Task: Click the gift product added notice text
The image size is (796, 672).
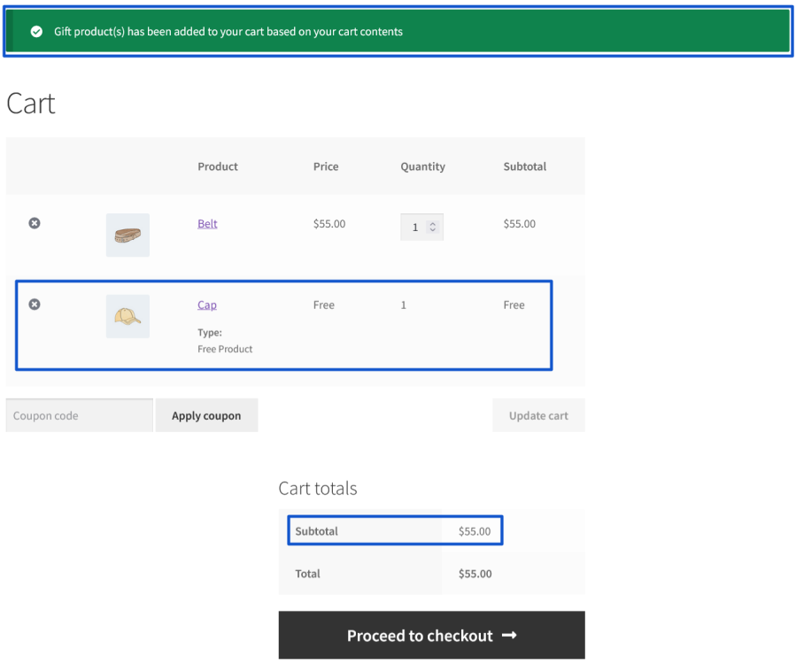Action: [x=228, y=32]
